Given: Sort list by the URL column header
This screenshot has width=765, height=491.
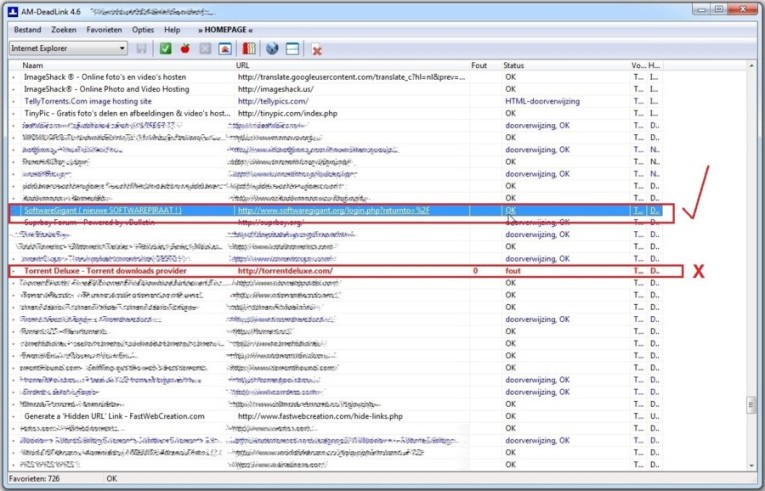Looking at the screenshot, I should pyautogui.click(x=243, y=66).
